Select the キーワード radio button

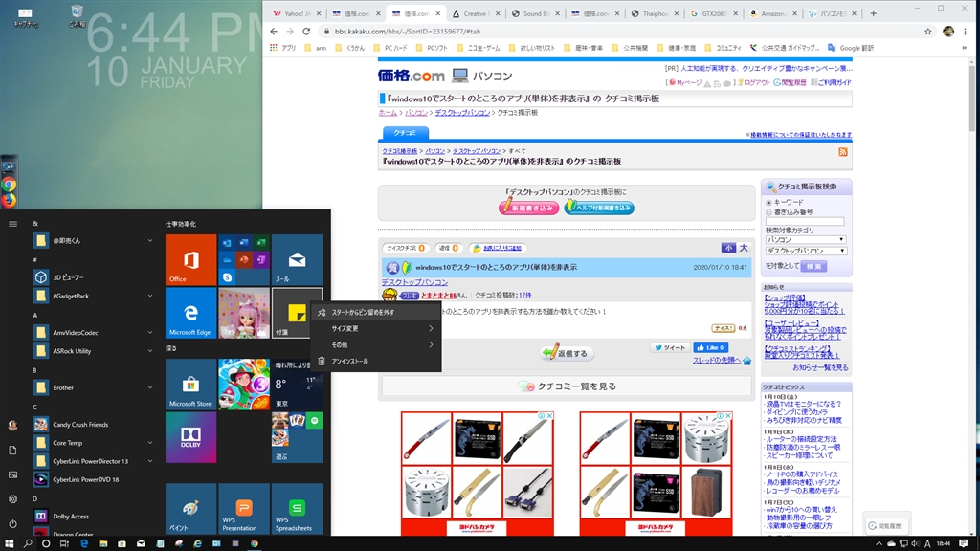[x=769, y=203]
